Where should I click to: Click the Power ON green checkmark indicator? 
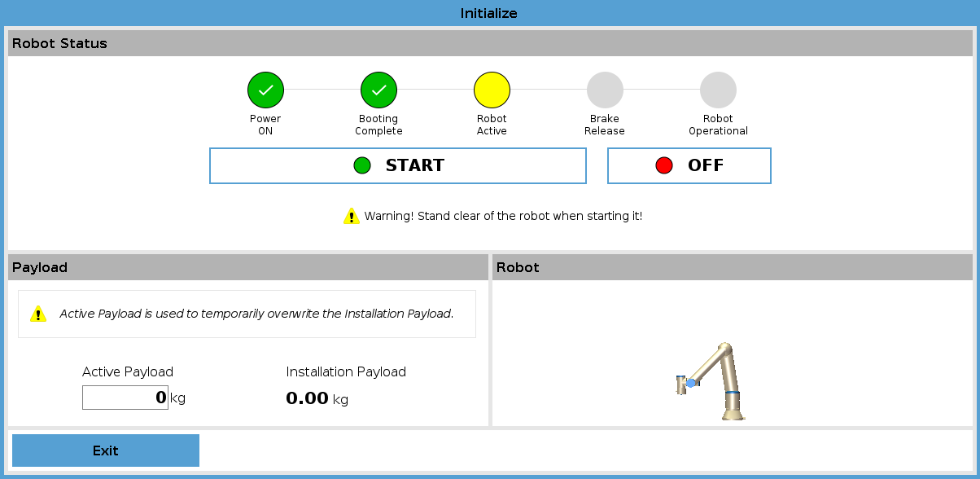pos(265,90)
